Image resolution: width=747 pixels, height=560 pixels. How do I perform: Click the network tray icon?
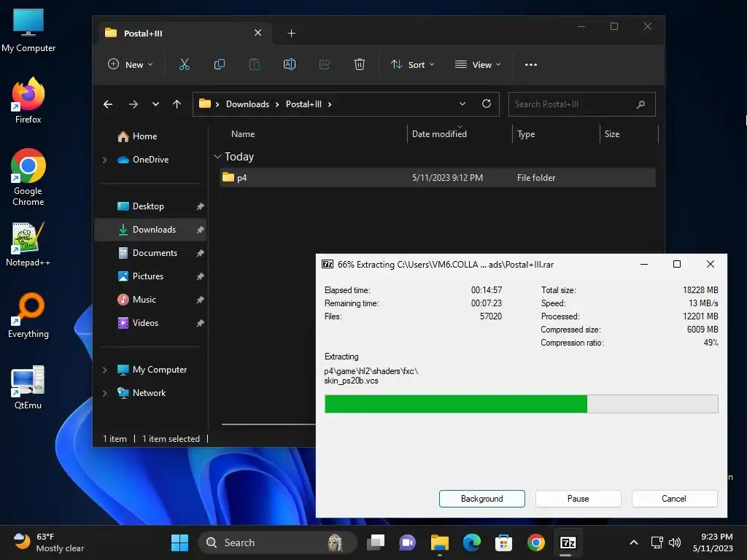coord(657,542)
